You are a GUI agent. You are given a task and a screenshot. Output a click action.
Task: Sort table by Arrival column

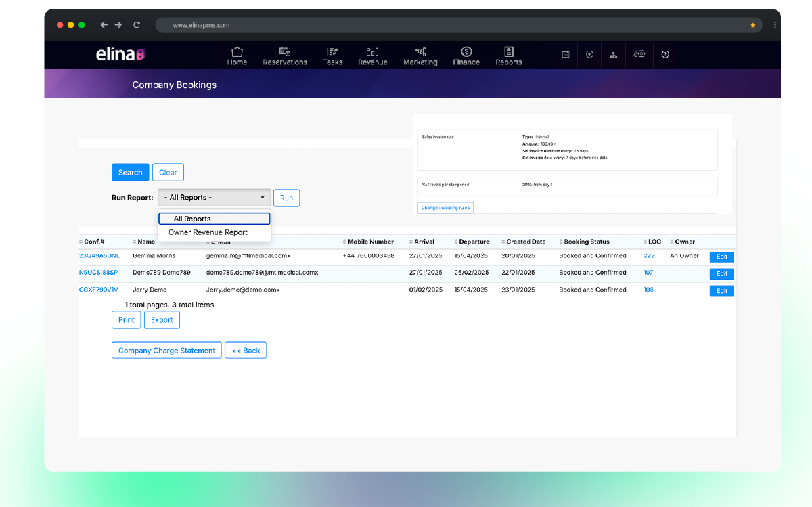coord(424,242)
